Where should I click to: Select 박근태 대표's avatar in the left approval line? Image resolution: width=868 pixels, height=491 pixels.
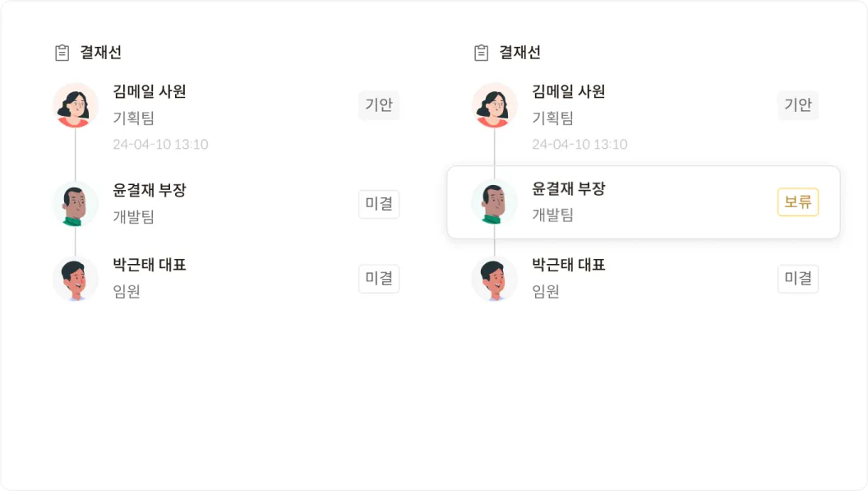click(x=76, y=279)
